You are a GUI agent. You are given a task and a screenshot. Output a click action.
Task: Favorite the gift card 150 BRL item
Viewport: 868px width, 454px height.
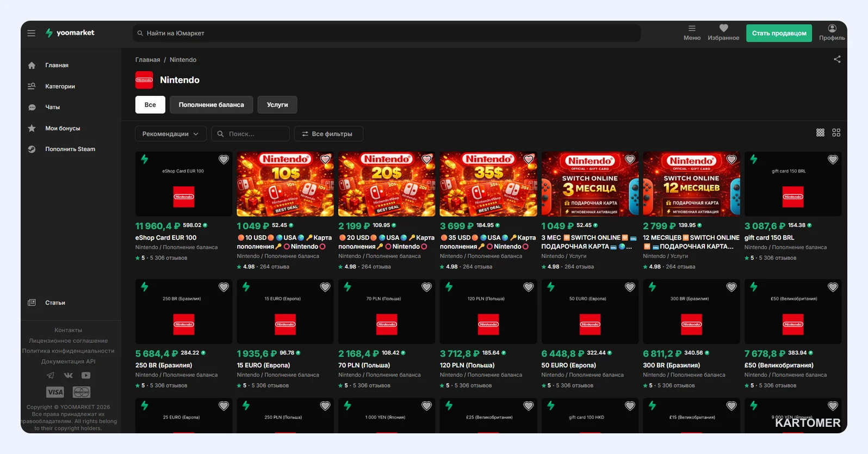(x=833, y=159)
